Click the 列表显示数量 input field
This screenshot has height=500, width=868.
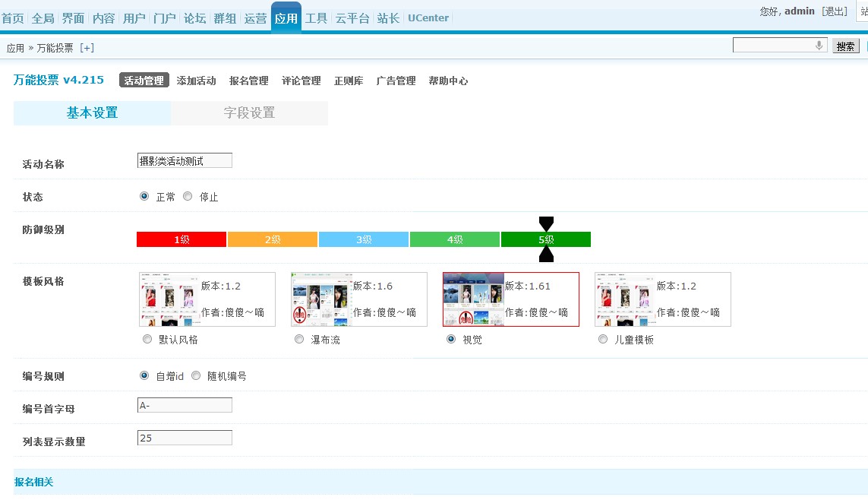pos(185,437)
